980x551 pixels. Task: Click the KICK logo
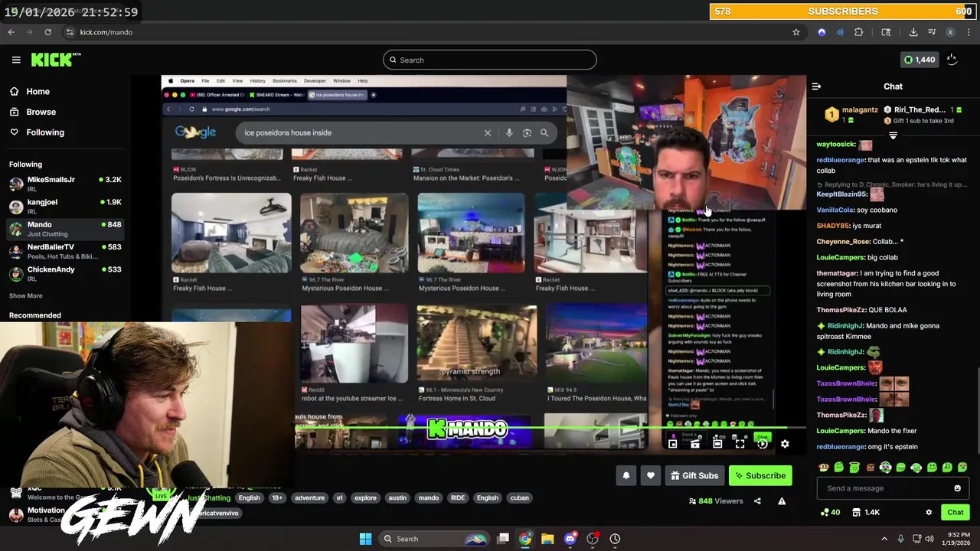(x=55, y=60)
